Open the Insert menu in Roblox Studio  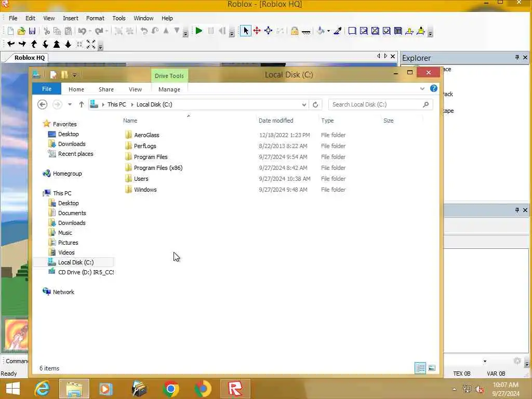point(71,18)
